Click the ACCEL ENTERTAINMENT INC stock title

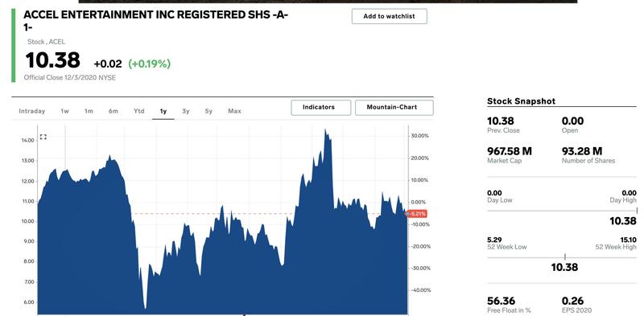(x=155, y=21)
